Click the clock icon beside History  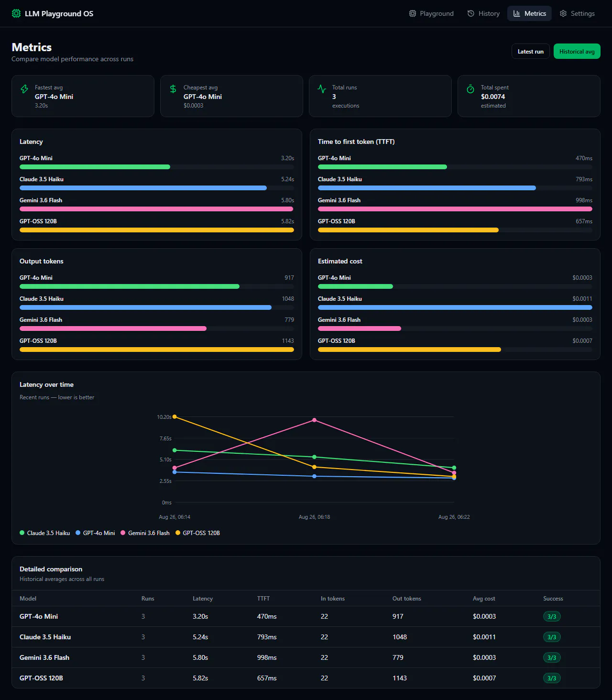click(471, 13)
